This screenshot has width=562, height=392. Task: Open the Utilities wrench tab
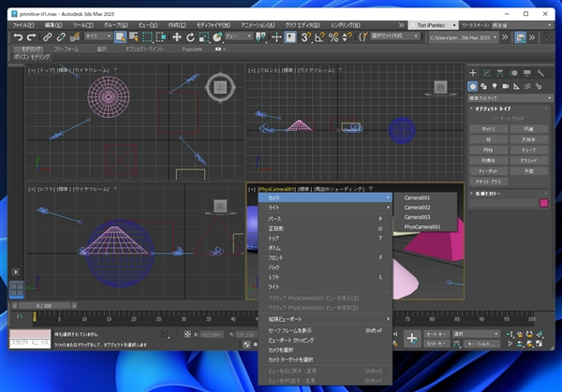click(x=541, y=72)
